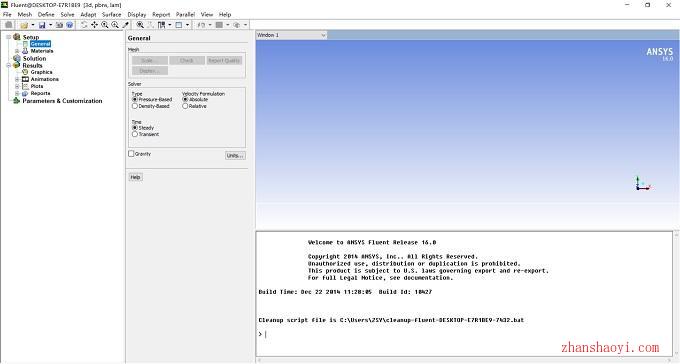Select the probe eyedropper tool icon
Image resolution: width=680 pixels, height=364 pixels.
point(125,25)
